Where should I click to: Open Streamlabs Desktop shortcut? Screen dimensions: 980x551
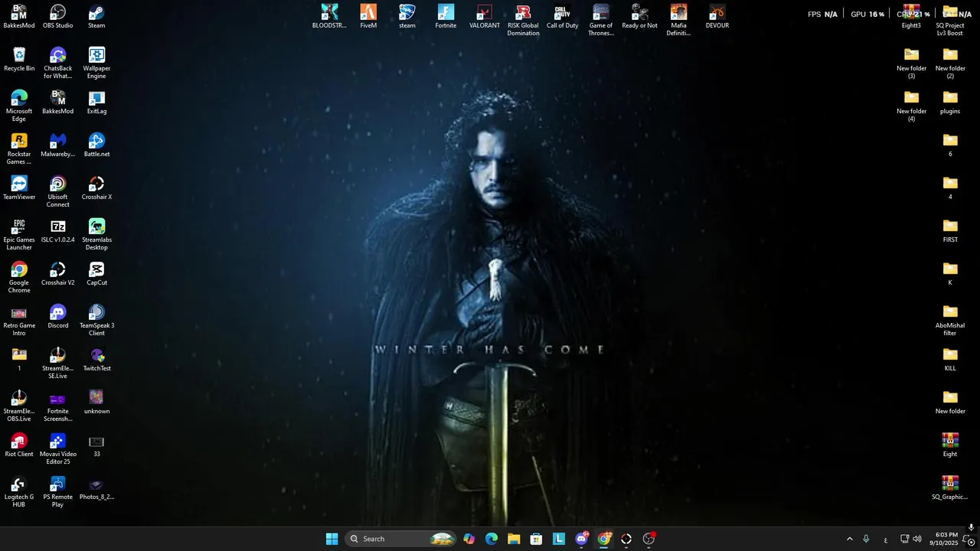click(x=96, y=235)
